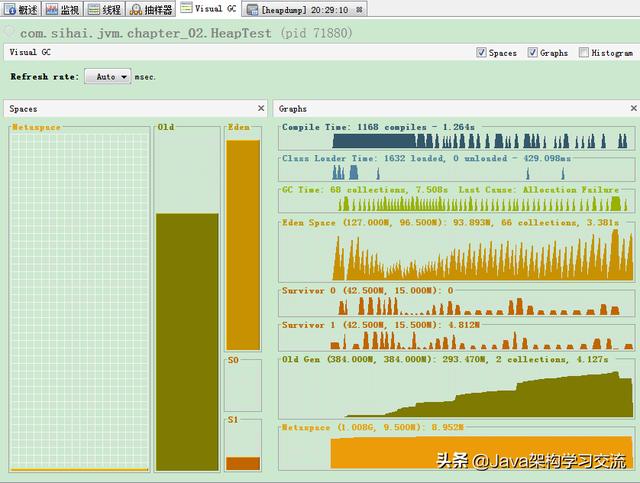Select the Visual GC tab
This screenshot has height=483, width=640.
pyautogui.click(x=209, y=8)
